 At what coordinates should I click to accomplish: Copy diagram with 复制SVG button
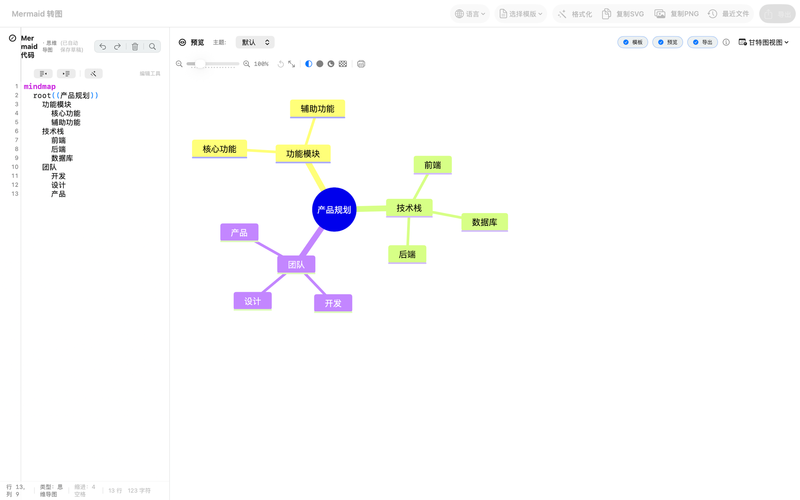click(x=623, y=14)
